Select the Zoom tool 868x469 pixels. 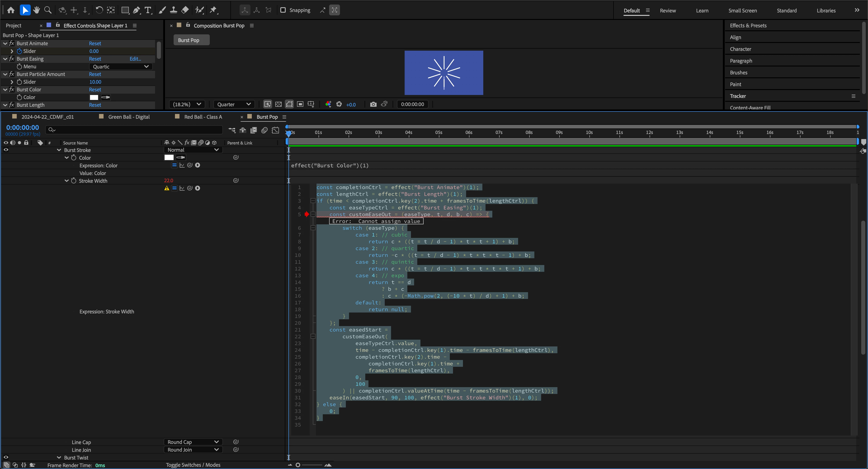(48, 10)
